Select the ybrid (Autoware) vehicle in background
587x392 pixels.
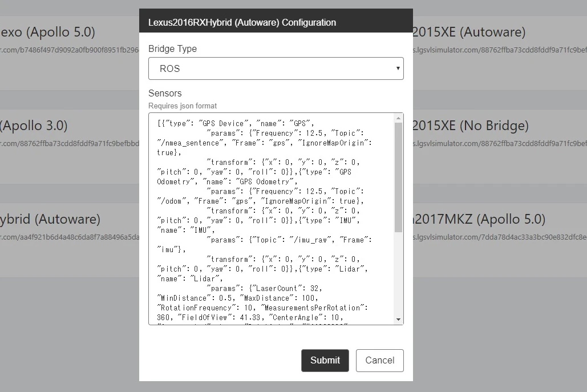tap(50, 219)
